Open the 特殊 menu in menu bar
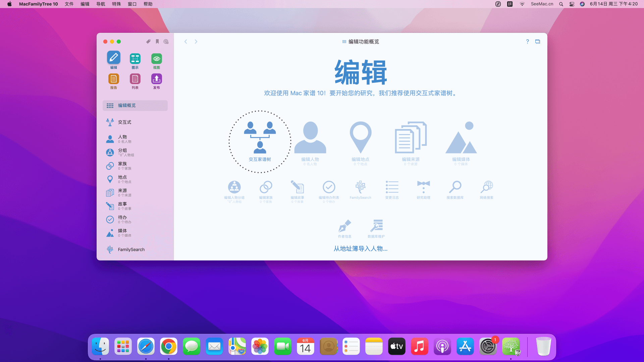 point(116,4)
